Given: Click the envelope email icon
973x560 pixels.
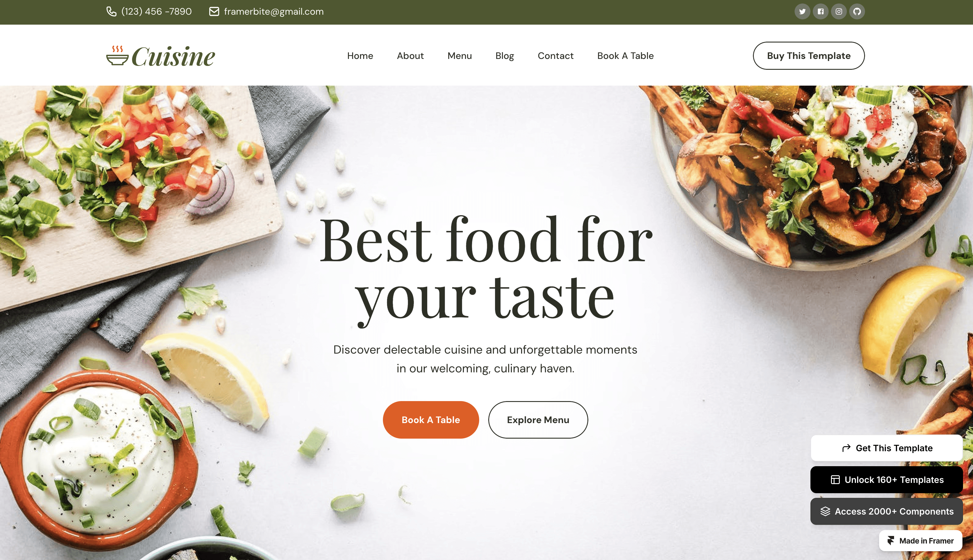Looking at the screenshot, I should (x=214, y=11).
